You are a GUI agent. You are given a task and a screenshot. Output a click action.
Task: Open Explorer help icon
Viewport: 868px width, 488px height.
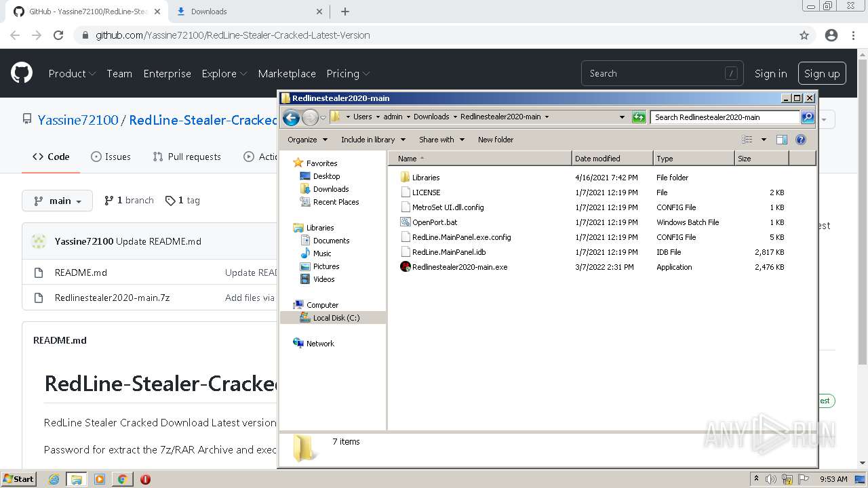[x=801, y=140]
